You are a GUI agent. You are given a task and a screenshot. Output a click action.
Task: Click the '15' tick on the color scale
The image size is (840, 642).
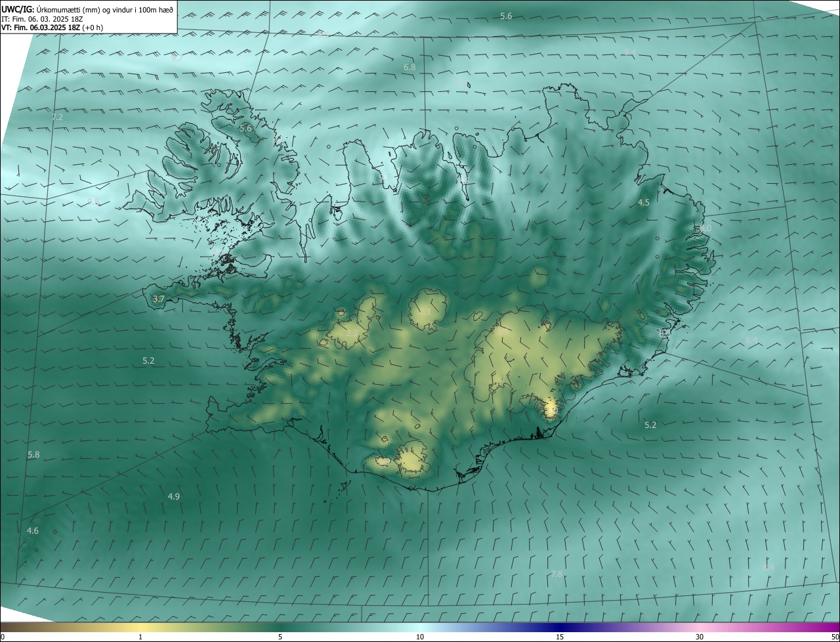pos(560,637)
